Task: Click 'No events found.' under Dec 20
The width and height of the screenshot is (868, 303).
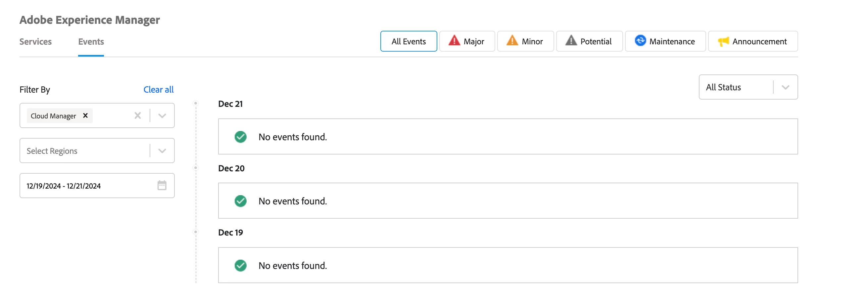Action: tap(293, 201)
